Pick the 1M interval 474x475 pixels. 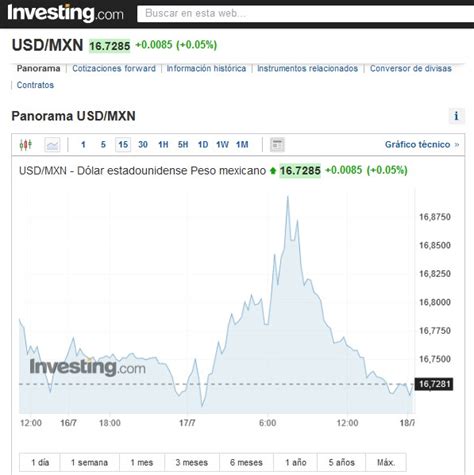pos(242,145)
